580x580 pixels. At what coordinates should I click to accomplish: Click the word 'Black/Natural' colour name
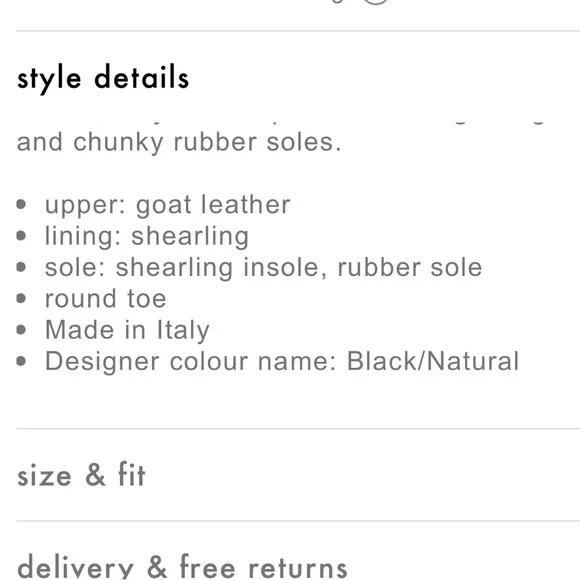click(x=433, y=361)
